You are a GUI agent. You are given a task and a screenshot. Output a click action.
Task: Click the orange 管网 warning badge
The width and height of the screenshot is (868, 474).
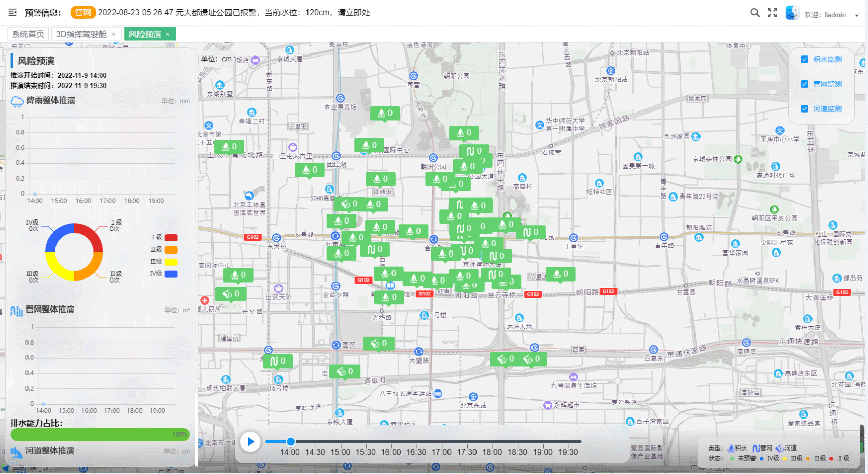point(83,12)
